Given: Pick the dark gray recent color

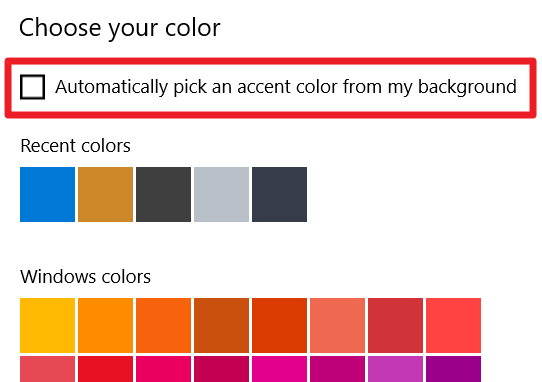Looking at the screenshot, I should 163,194.
